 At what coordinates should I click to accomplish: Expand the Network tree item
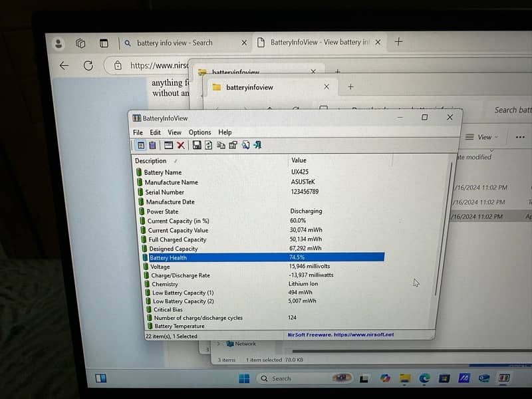click(x=219, y=344)
